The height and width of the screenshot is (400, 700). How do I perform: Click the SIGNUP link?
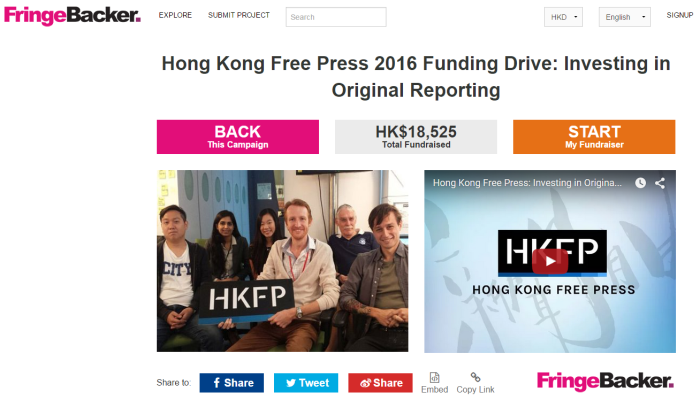[x=679, y=15]
